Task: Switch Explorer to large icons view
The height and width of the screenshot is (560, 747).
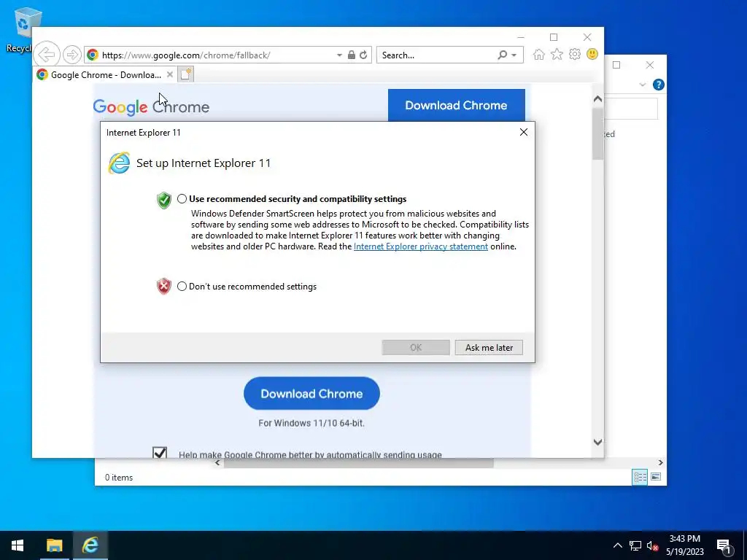Action: tap(656, 477)
